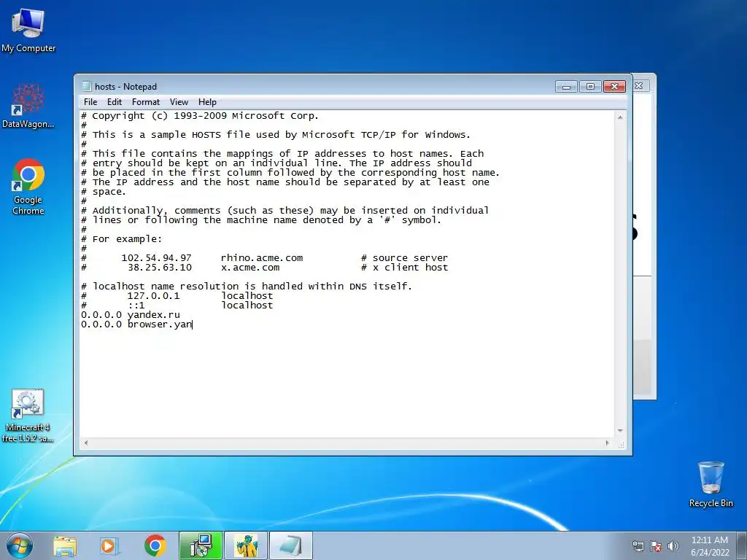The height and width of the screenshot is (560, 747).
Task: Click the 127.0.0.1 address text
Action: [x=153, y=296]
